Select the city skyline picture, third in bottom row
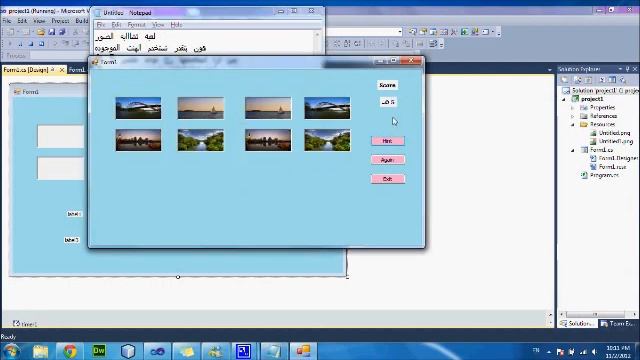 (x=268, y=140)
